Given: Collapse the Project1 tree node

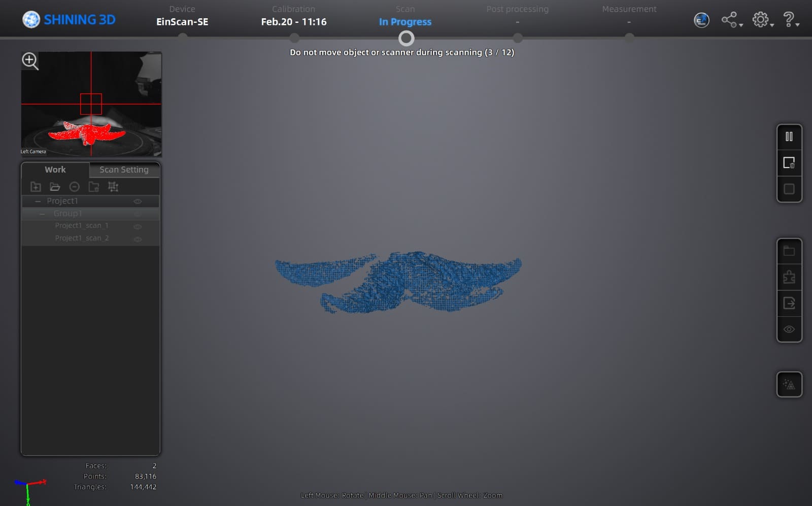Looking at the screenshot, I should pyautogui.click(x=38, y=201).
